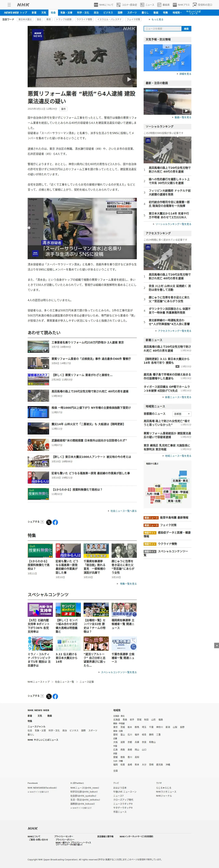Select フェイク対策 keyword tag
This screenshot has height=868, width=219.
click(133, 20)
